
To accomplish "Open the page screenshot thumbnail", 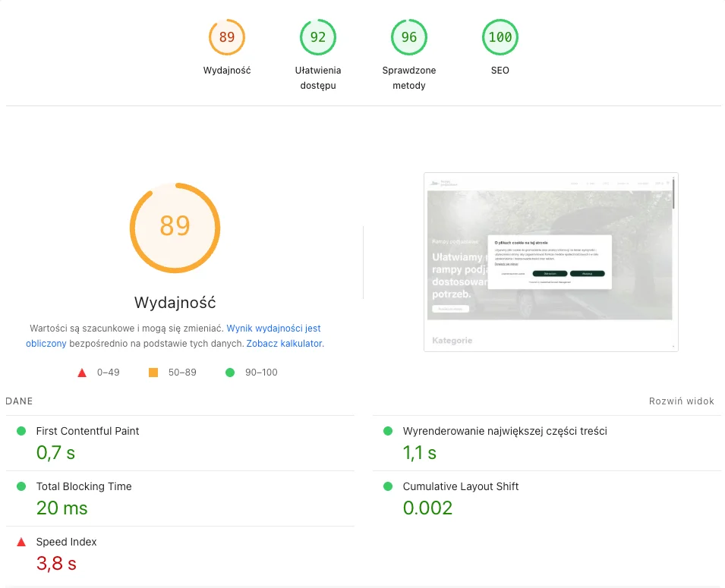I will pyautogui.click(x=550, y=262).
